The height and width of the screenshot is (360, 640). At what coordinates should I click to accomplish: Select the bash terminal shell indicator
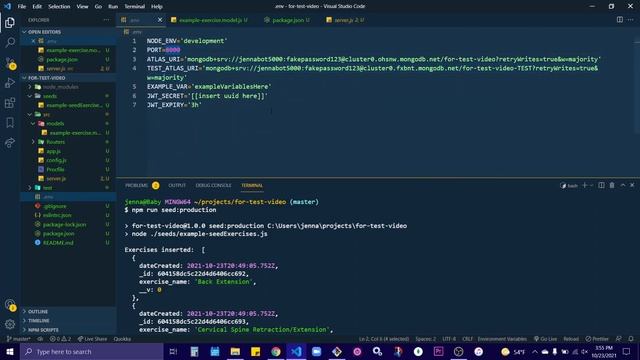click(569, 186)
